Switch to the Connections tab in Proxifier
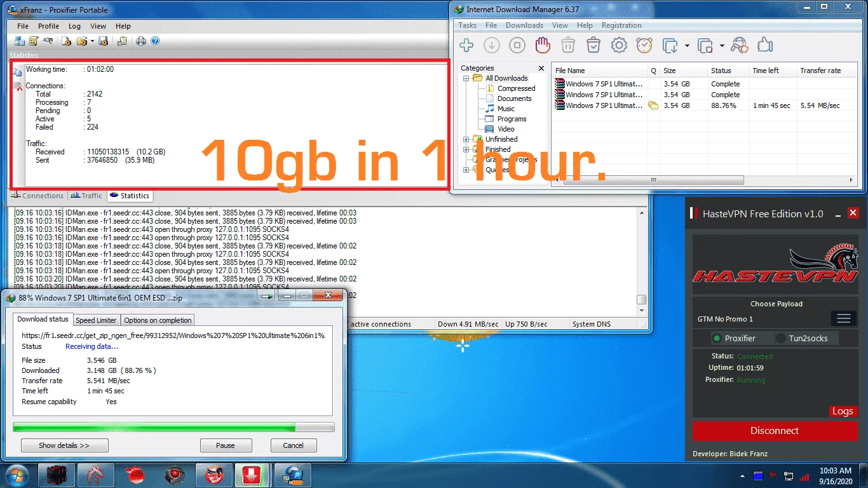 [37, 196]
